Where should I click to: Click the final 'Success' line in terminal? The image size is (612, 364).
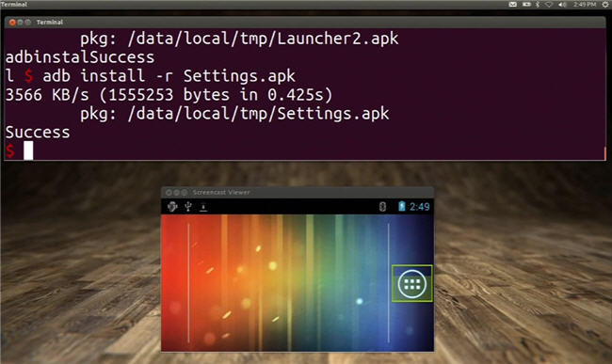tap(38, 132)
